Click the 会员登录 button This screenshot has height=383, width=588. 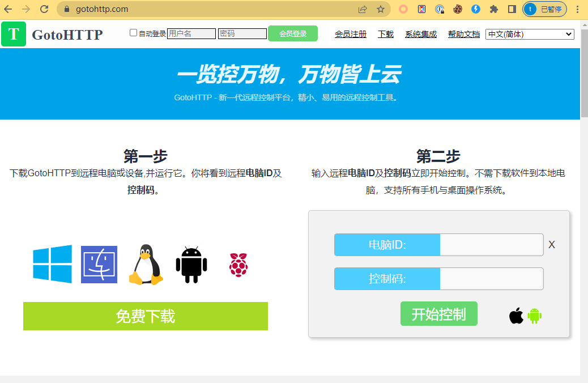click(293, 33)
